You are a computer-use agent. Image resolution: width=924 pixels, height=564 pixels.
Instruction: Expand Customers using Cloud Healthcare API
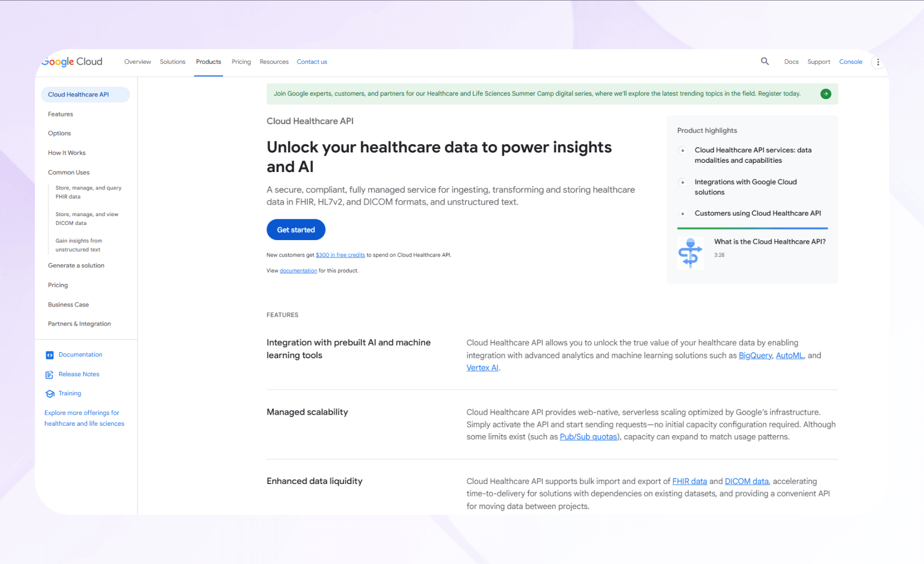click(x=682, y=213)
